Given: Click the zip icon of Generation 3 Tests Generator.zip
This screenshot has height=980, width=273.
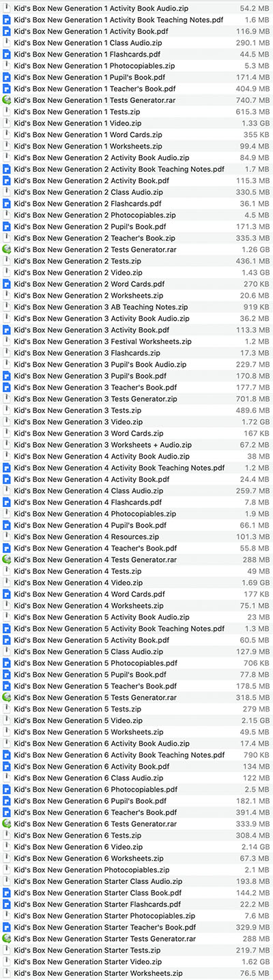Looking at the screenshot, I should 6,399.
